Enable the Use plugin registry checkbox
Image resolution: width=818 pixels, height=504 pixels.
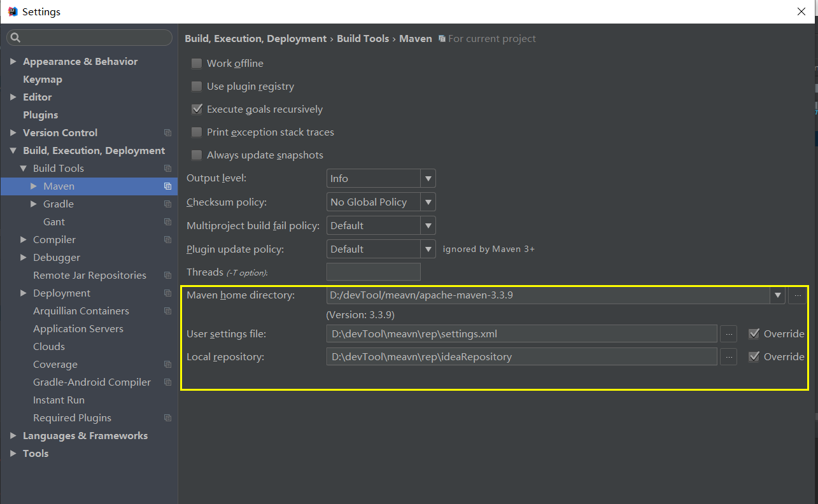click(197, 87)
